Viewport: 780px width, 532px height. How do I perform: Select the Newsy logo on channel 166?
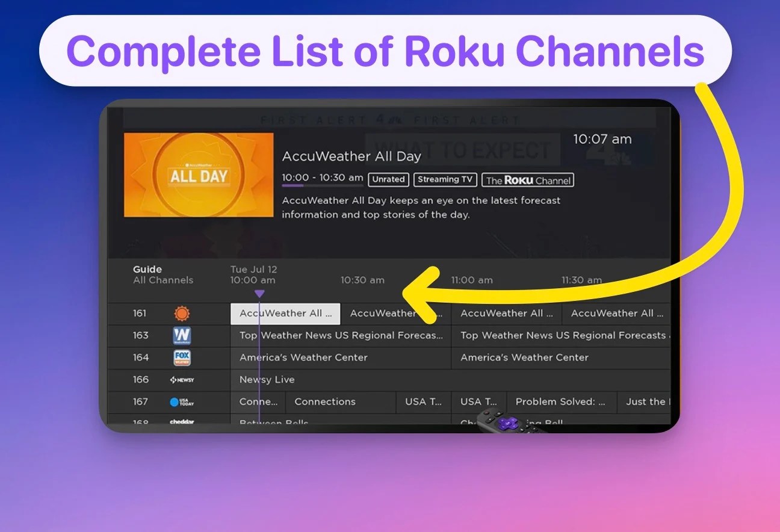point(182,380)
